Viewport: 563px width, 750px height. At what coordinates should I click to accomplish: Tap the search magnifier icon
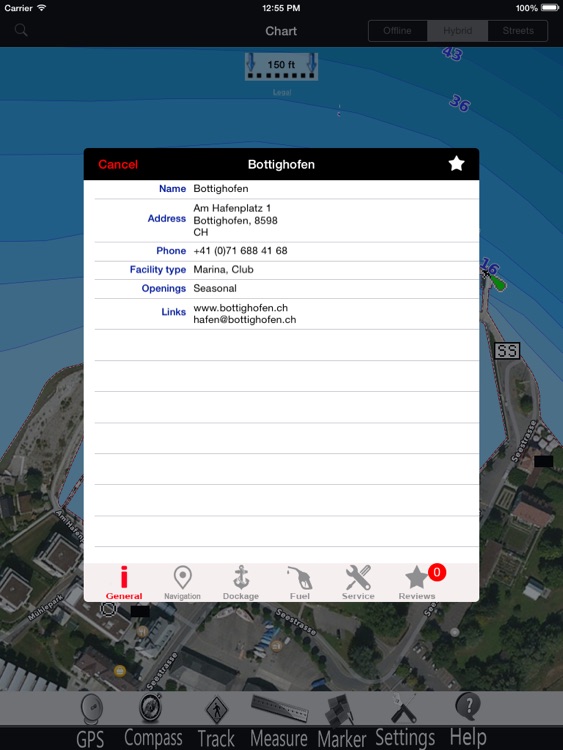pos(21,30)
